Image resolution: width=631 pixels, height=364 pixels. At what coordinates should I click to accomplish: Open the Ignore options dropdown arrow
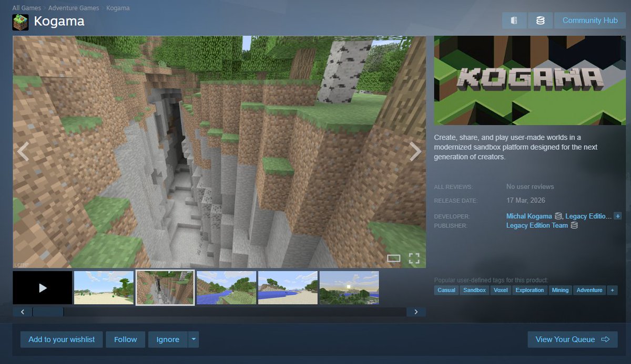pyautogui.click(x=194, y=339)
